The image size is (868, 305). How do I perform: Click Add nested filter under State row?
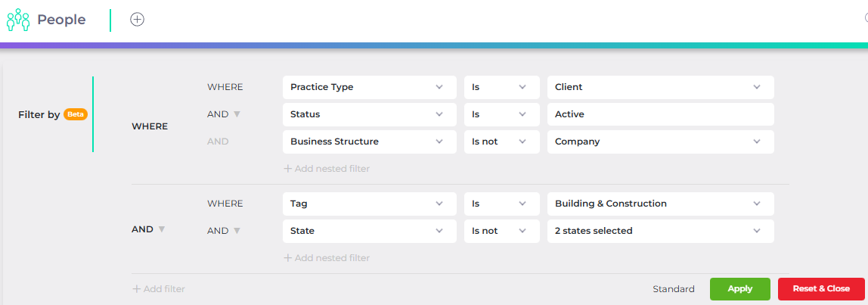click(327, 258)
